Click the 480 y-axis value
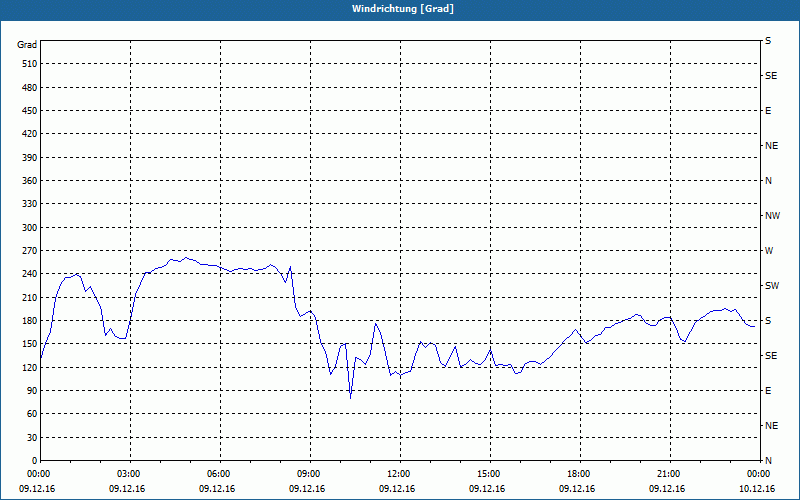 (30, 88)
